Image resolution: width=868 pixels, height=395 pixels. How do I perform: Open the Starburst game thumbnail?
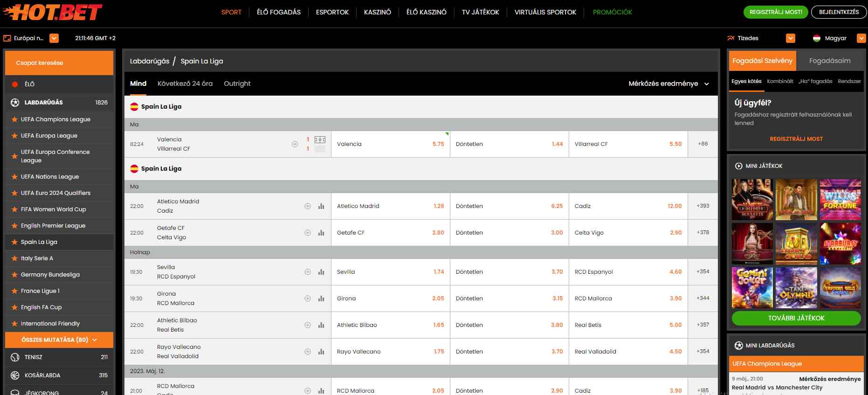click(x=840, y=244)
